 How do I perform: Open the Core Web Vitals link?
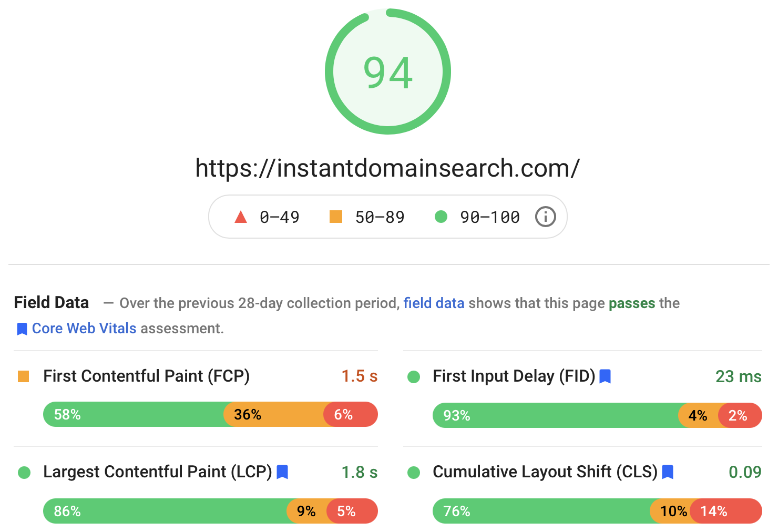84,329
